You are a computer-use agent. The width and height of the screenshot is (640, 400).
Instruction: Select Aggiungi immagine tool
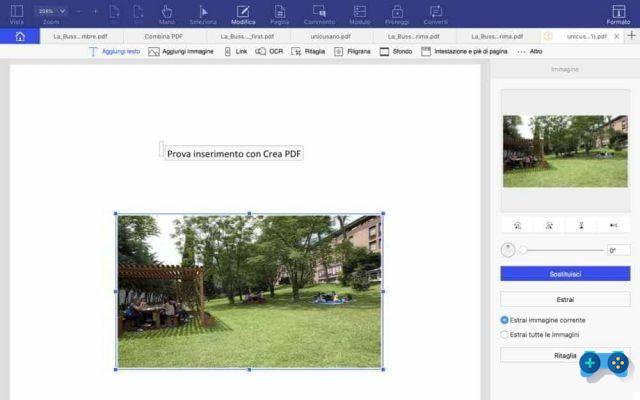pyautogui.click(x=181, y=51)
